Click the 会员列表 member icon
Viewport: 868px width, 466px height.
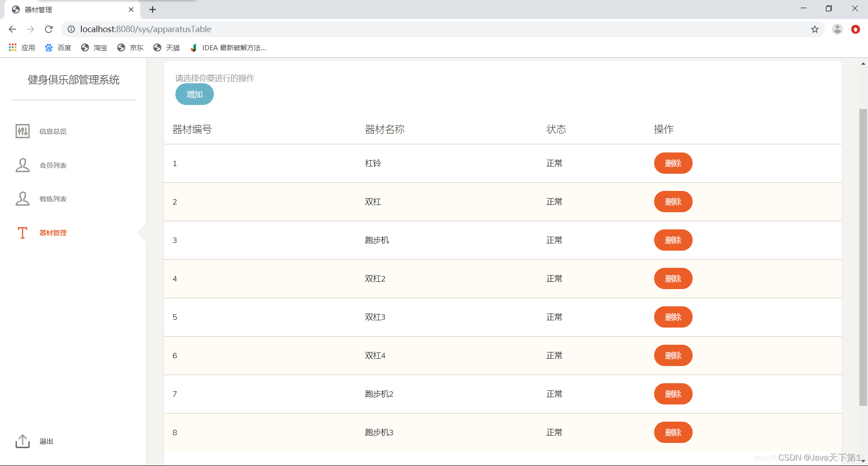pyautogui.click(x=23, y=165)
